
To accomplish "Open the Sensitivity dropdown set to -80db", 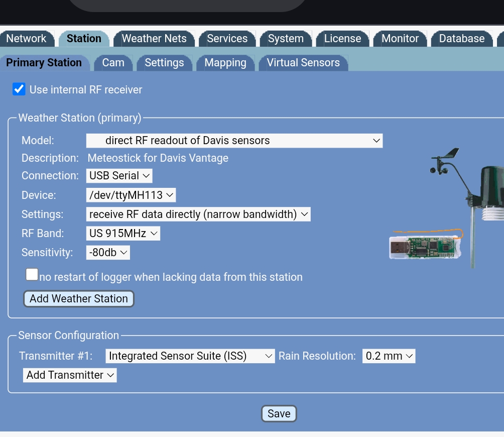I will [x=107, y=252].
